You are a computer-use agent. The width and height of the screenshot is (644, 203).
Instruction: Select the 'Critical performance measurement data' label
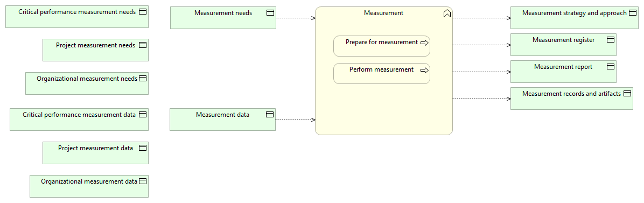pyautogui.click(x=79, y=115)
